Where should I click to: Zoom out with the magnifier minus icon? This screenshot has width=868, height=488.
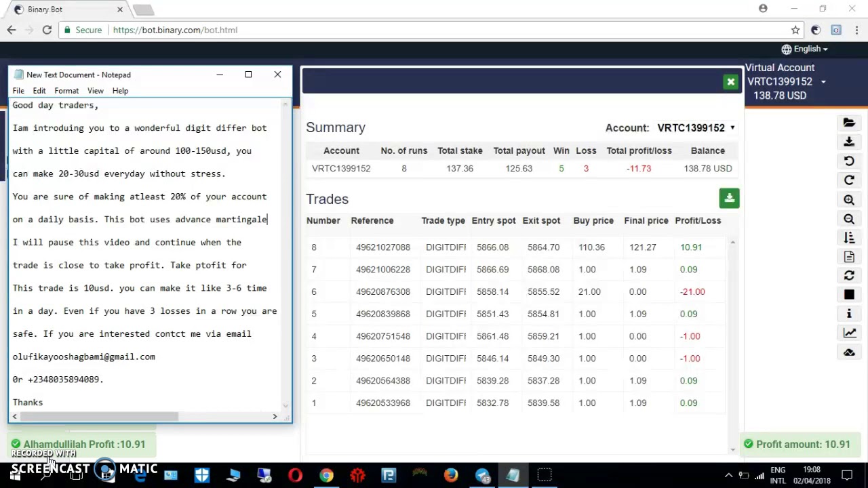click(x=849, y=219)
